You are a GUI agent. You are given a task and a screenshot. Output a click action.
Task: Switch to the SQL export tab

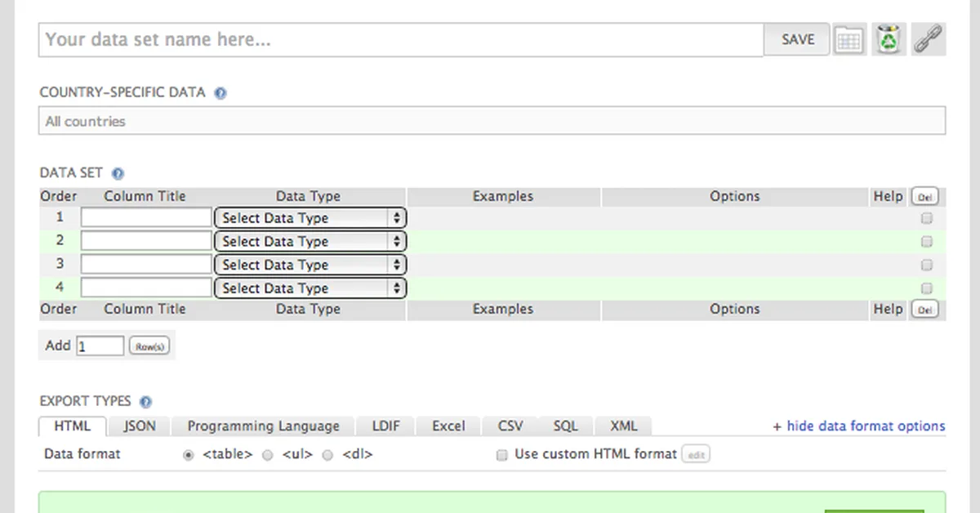[x=565, y=426]
